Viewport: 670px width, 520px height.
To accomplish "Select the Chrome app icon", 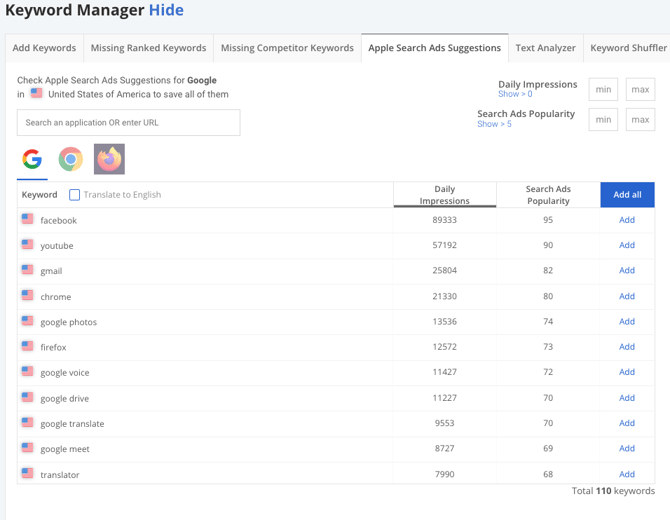I will tap(70, 160).
